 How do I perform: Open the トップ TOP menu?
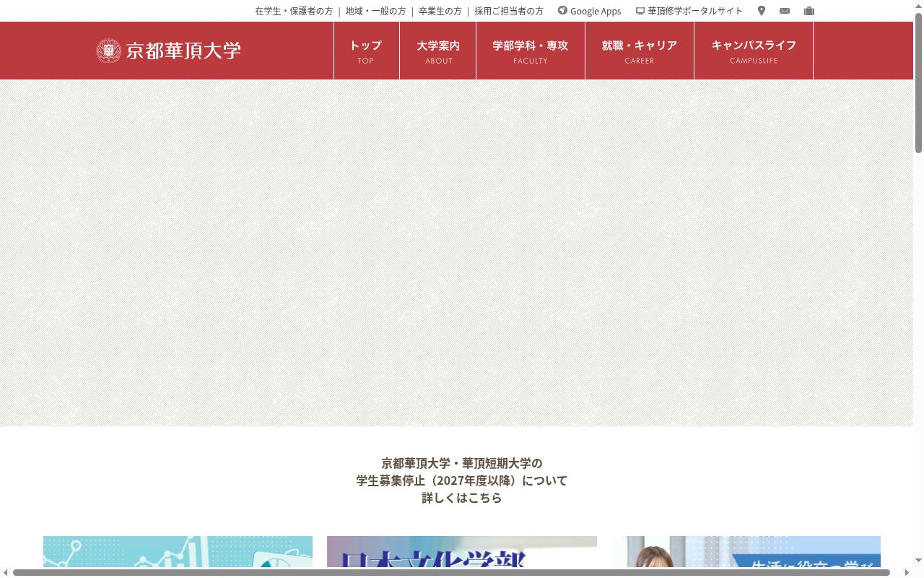point(366,51)
